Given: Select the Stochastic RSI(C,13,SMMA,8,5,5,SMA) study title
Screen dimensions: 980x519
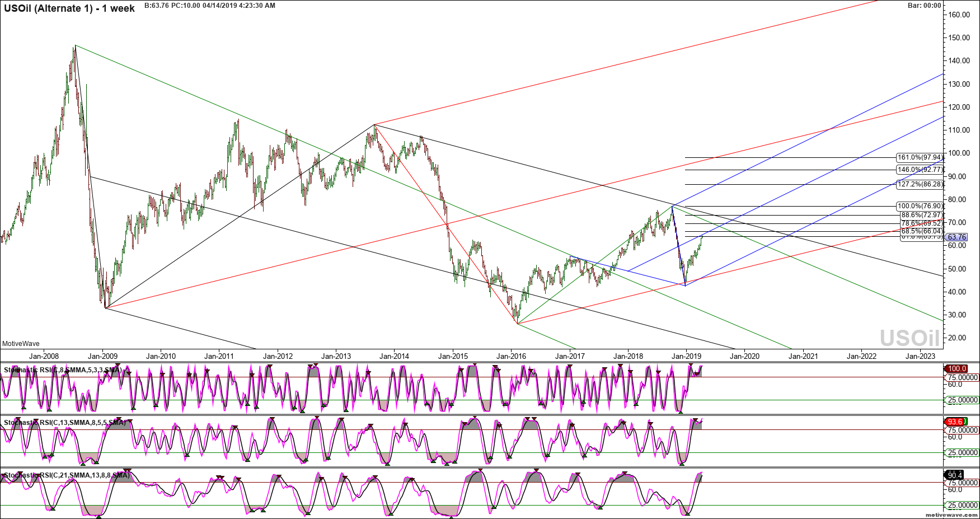Looking at the screenshot, I should click(65, 423).
